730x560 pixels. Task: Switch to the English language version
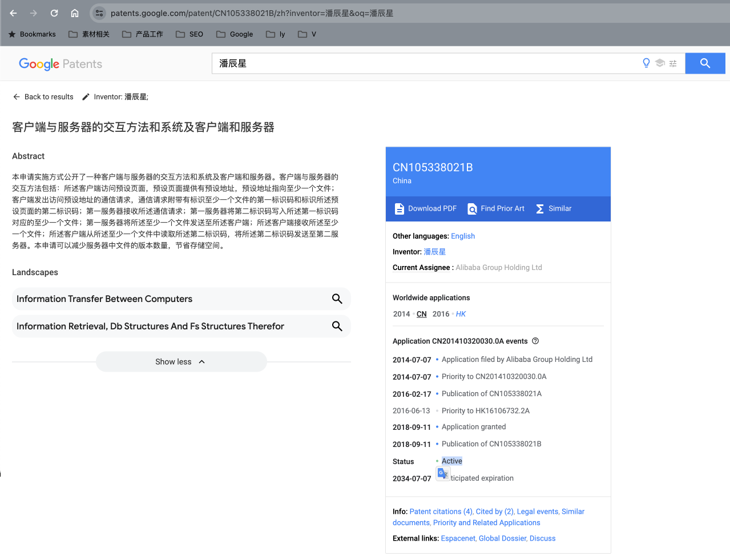pyautogui.click(x=463, y=236)
